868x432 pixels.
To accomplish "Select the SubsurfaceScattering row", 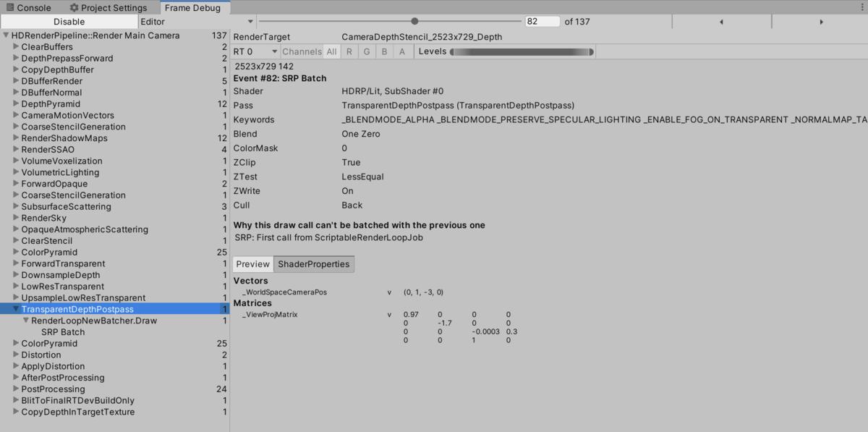I will (x=115, y=206).
